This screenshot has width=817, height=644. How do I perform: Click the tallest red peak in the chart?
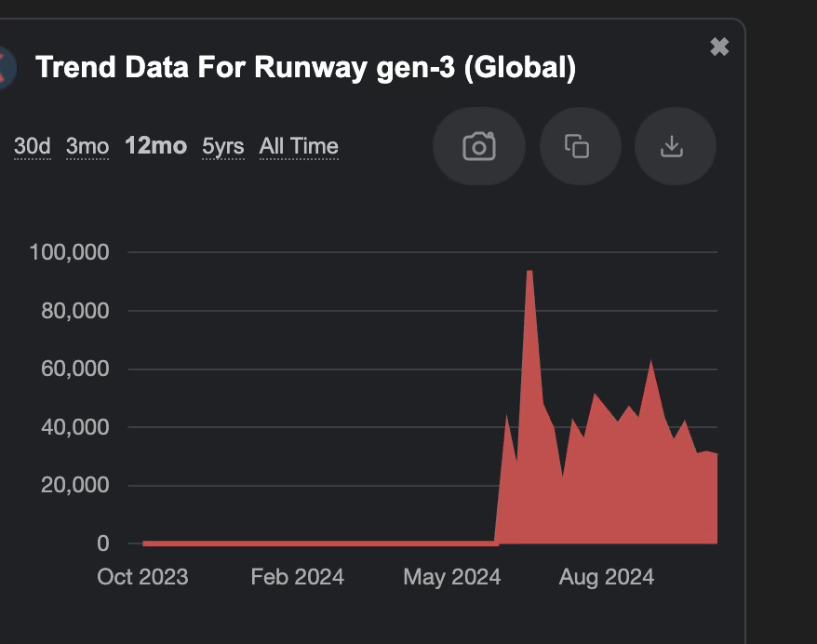click(529, 272)
